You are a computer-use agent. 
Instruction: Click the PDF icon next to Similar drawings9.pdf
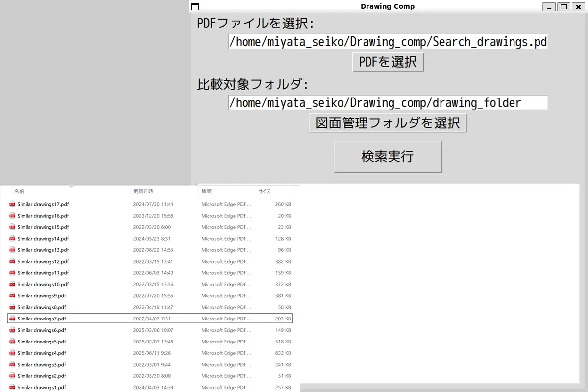pyautogui.click(x=12, y=296)
